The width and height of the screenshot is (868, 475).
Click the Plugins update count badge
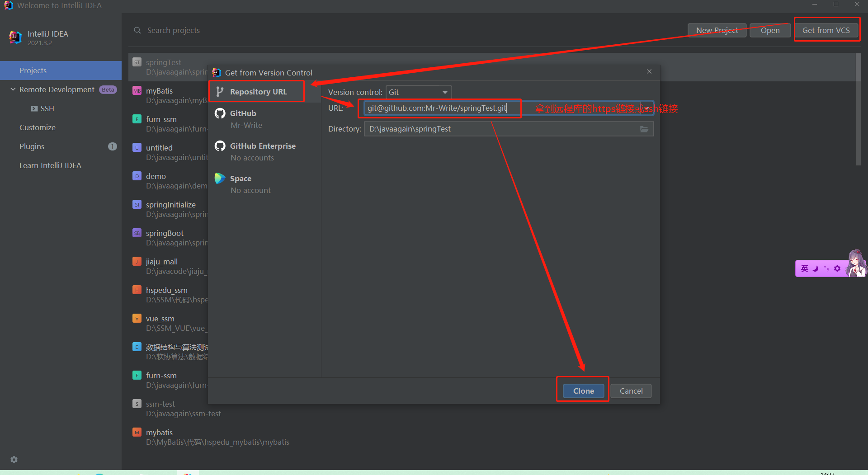[x=112, y=146]
